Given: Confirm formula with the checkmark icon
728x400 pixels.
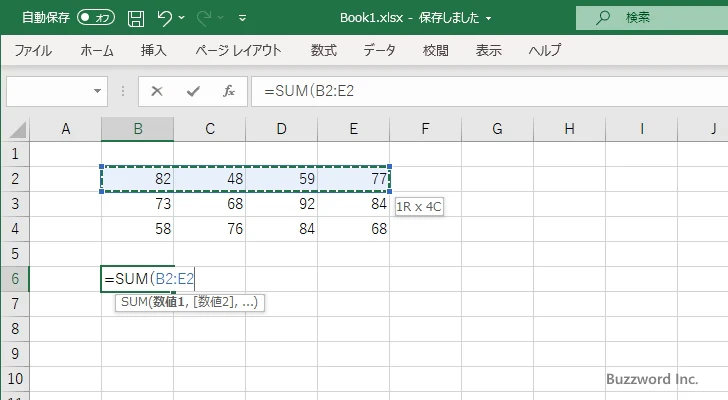Looking at the screenshot, I should point(193,91).
